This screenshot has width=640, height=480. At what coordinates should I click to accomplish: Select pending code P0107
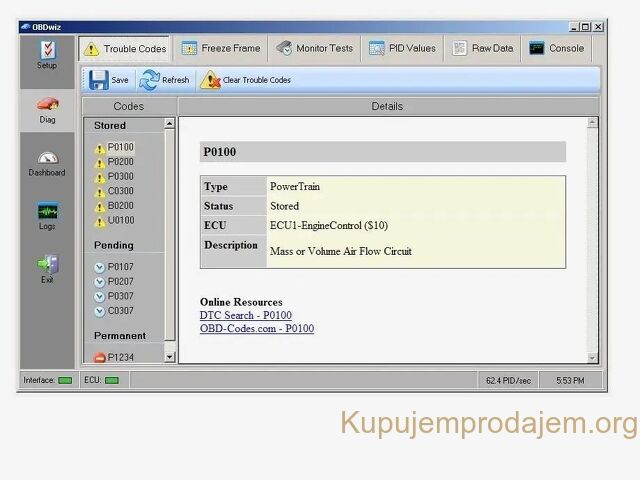[x=120, y=267]
